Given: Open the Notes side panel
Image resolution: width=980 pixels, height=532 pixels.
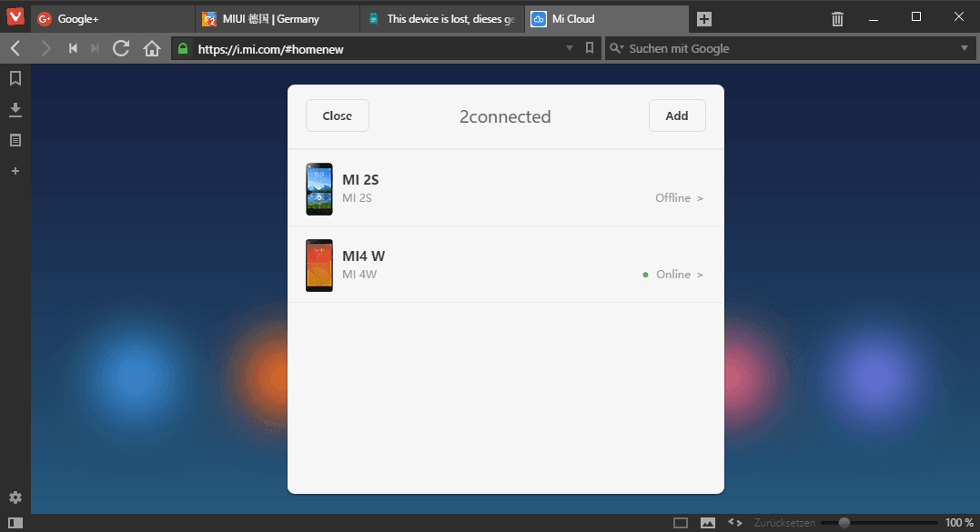Looking at the screenshot, I should tap(15, 140).
